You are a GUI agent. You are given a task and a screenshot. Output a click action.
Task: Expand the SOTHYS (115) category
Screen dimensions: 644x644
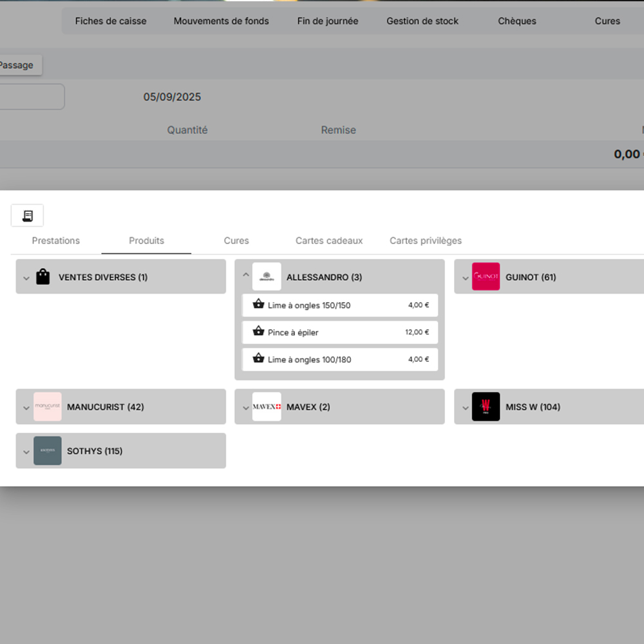[26, 450]
